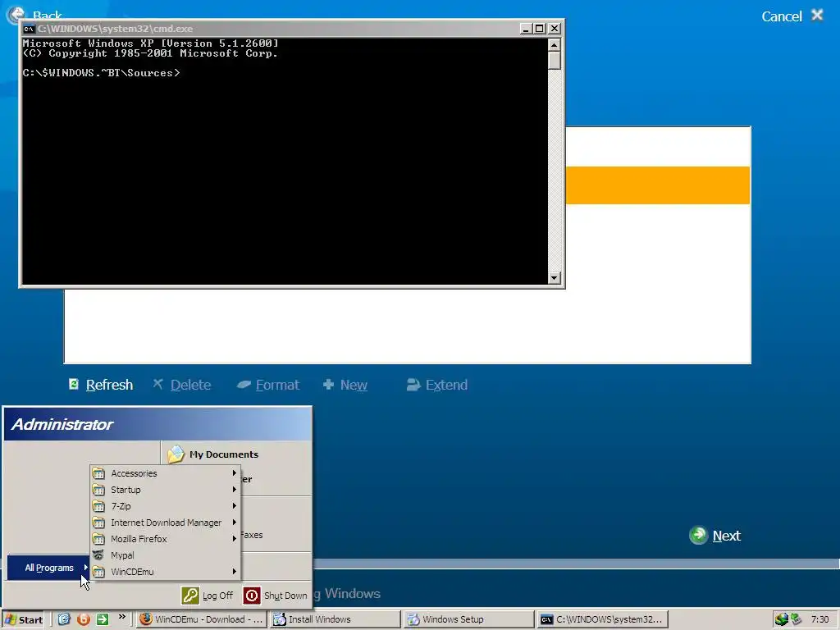Screen dimensions: 840x630
Task: Click the Log Off button
Action: click(x=208, y=596)
